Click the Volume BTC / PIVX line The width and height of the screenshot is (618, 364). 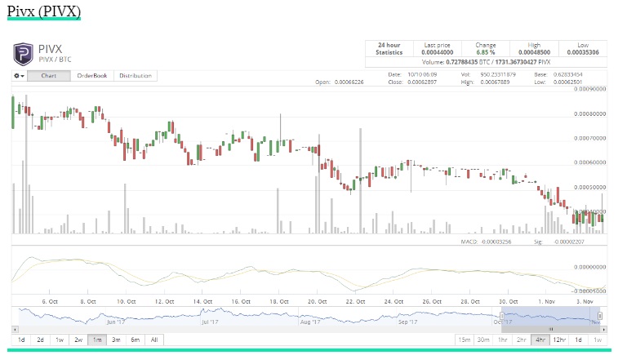pos(486,62)
